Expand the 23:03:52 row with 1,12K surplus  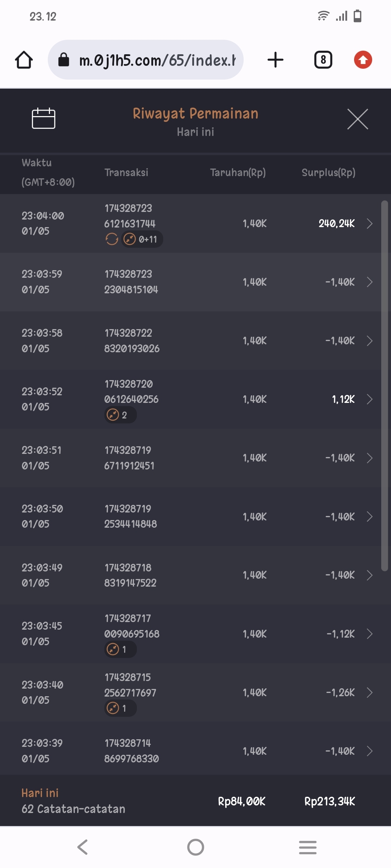tap(369, 399)
